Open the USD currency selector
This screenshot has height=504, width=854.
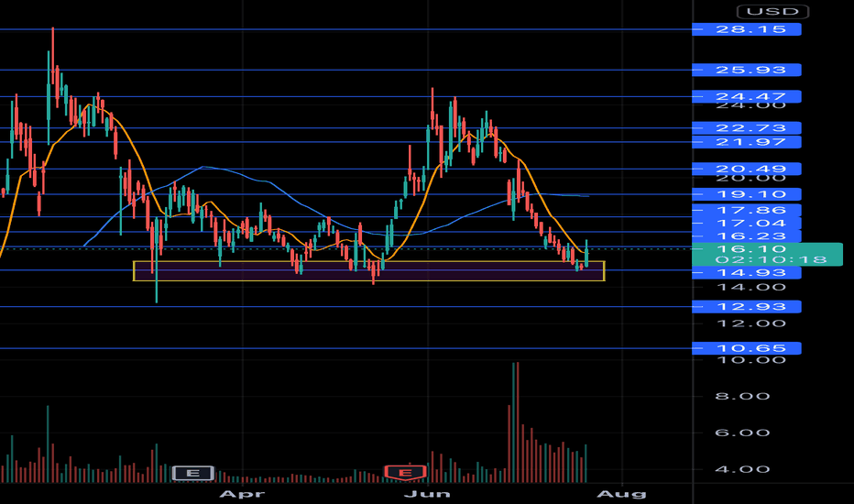click(x=772, y=11)
